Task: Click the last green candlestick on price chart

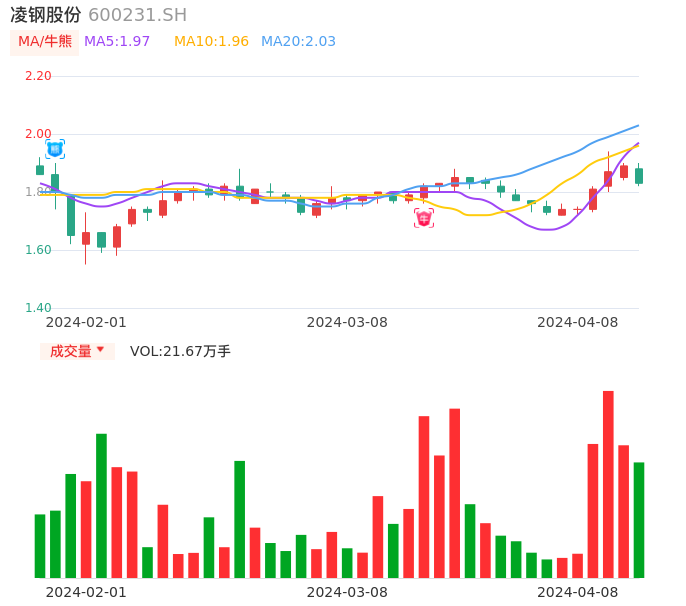Action: (x=639, y=175)
